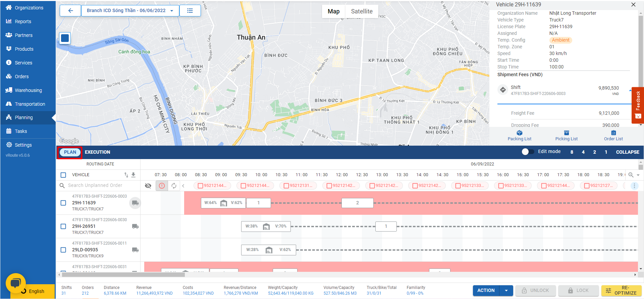Click stop 2 on 29H-11639 timeline
This screenshot has height=299, width=644.
[x=357, y=203]
